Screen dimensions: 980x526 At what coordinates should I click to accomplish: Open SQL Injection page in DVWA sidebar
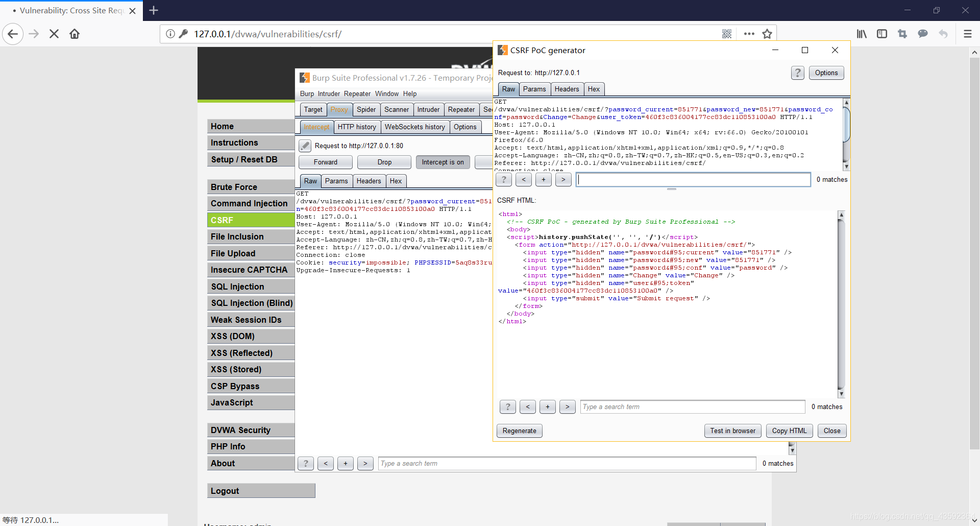click(x=251, y=286)
